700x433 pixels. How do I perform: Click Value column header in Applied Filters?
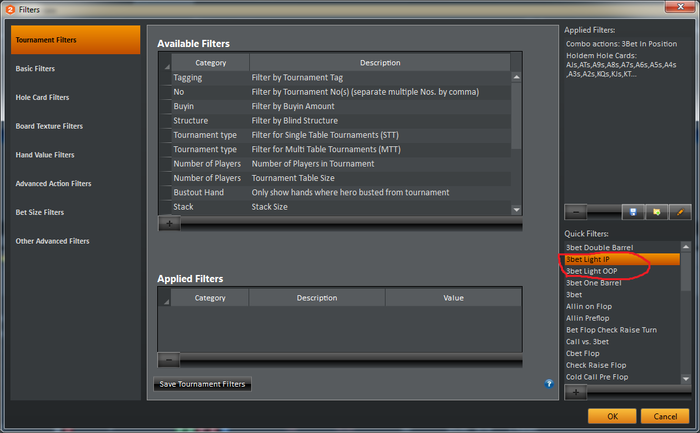pos(453,298)
